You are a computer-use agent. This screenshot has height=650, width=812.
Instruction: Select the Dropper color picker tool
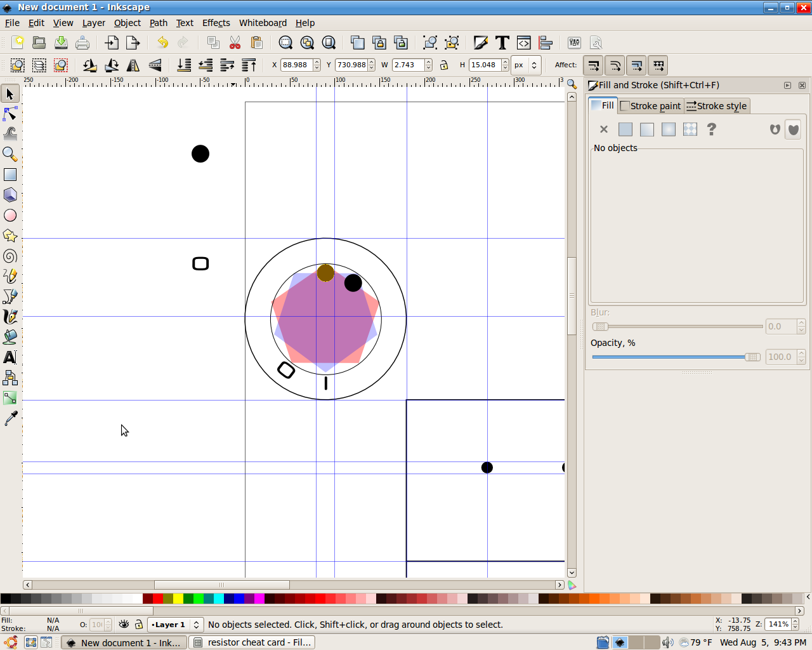(x=10, y=418)
